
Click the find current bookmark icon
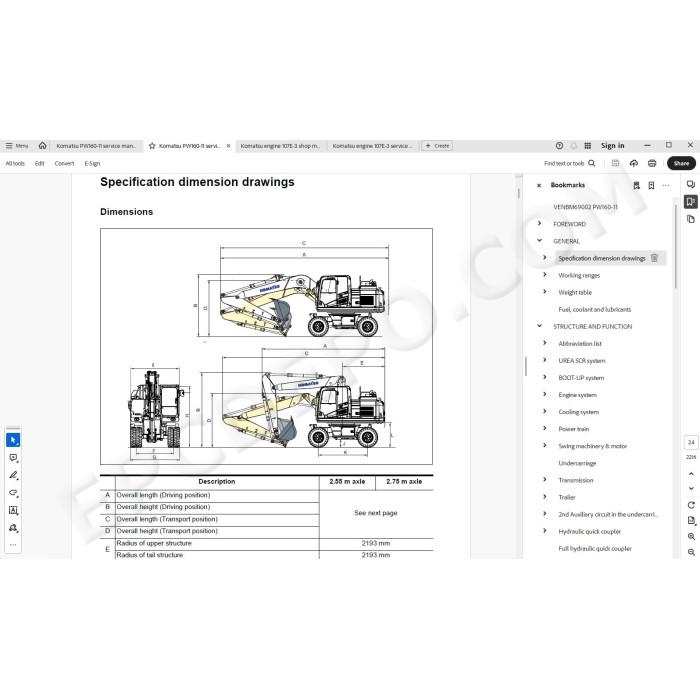point(637,185)
